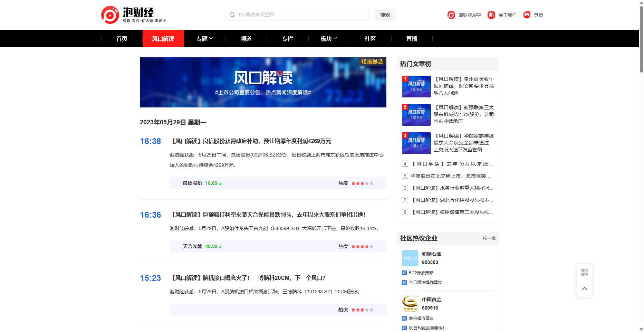The height and width of the screenshot is (332, 644).
Task: Click the back-to-top arrow icon
Action: [x=584, y=289]
